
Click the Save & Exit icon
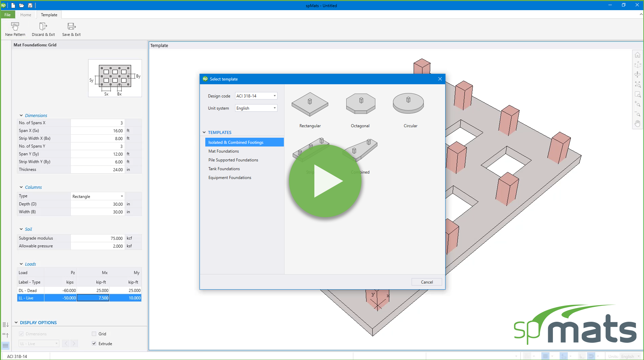tap(71, 26)
